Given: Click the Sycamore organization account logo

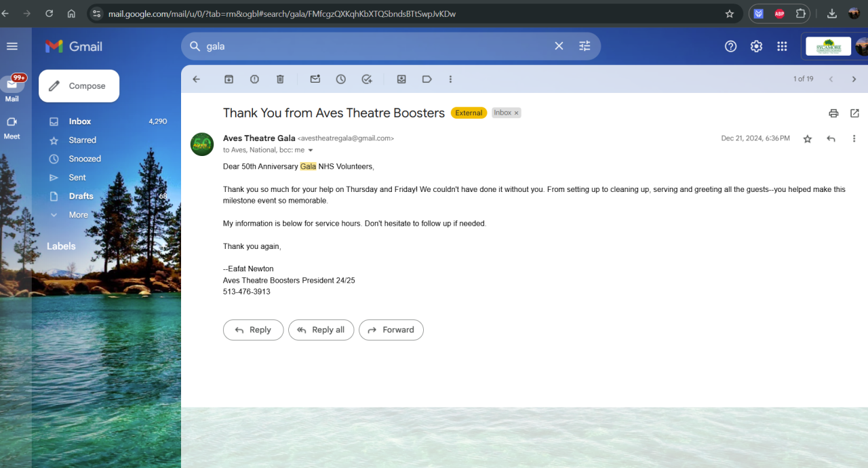Looking at the screenshot, I should click(828, 46).
